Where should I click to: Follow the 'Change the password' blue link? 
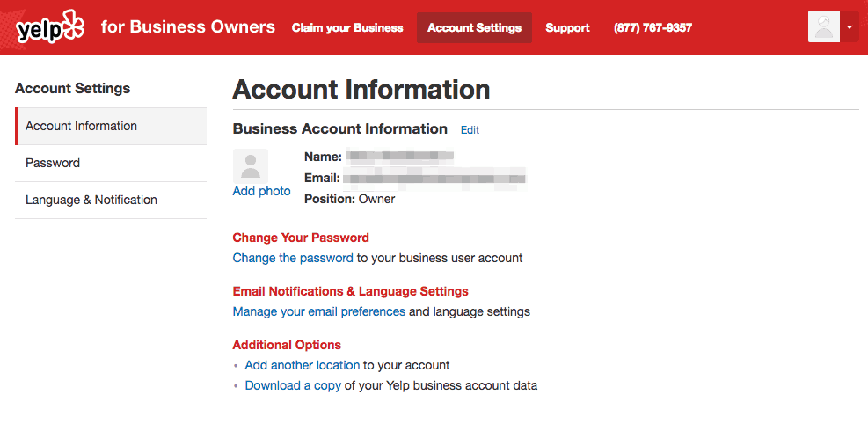pyautogui.click(x=293, y=259)
